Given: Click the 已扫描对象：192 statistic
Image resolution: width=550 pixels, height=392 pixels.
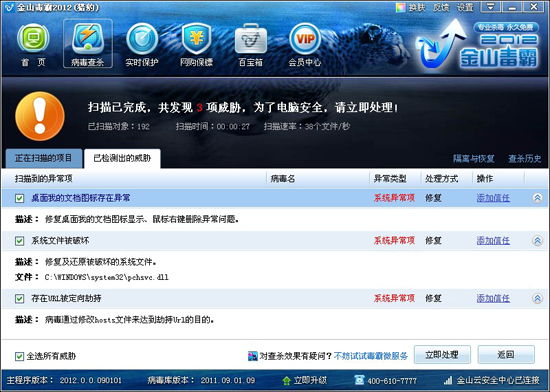Looking at the screenshot, I should point(119,127).
